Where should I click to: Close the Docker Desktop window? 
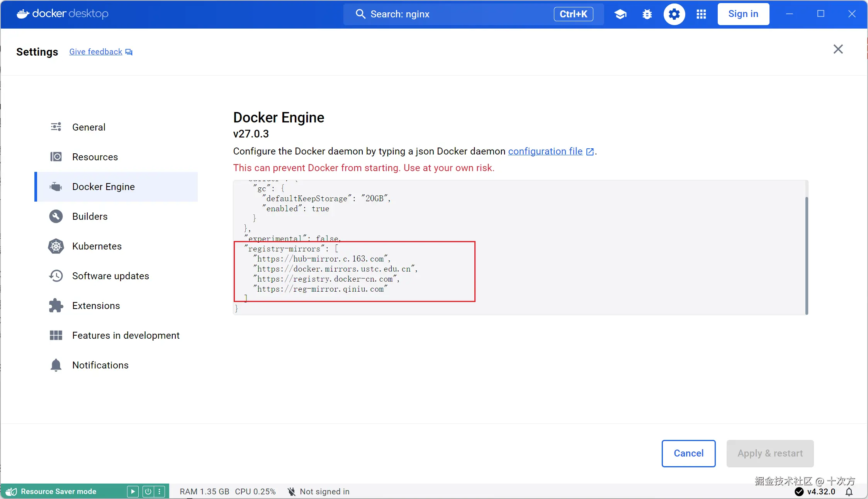[x=852, y=14]
